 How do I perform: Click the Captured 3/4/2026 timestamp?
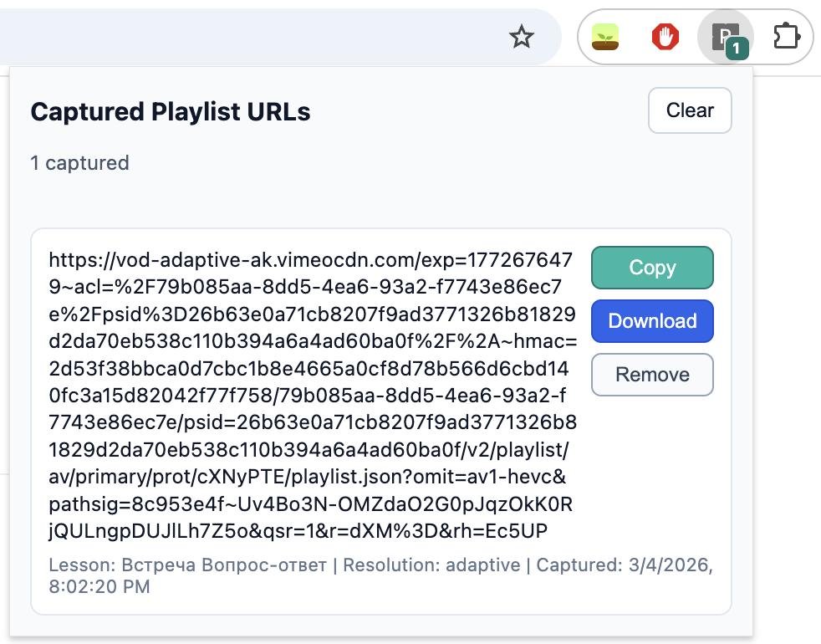pyautogui.click(x=623, y=565)
